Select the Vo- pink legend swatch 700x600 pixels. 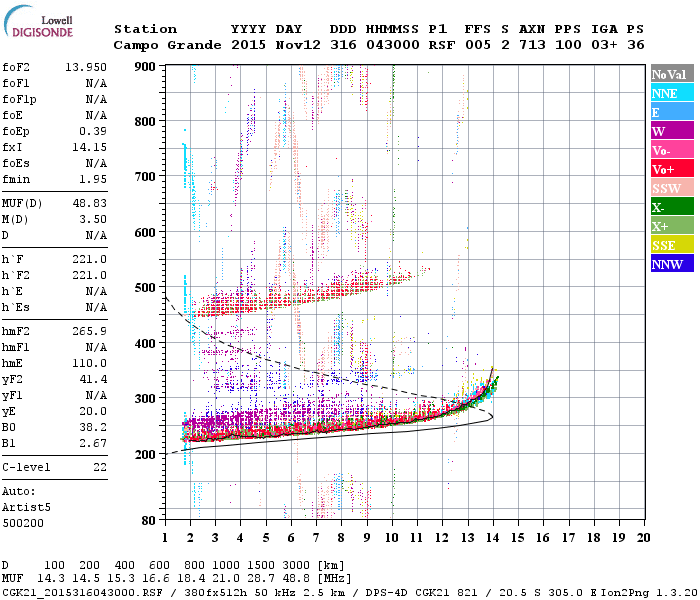coord(672,150)
